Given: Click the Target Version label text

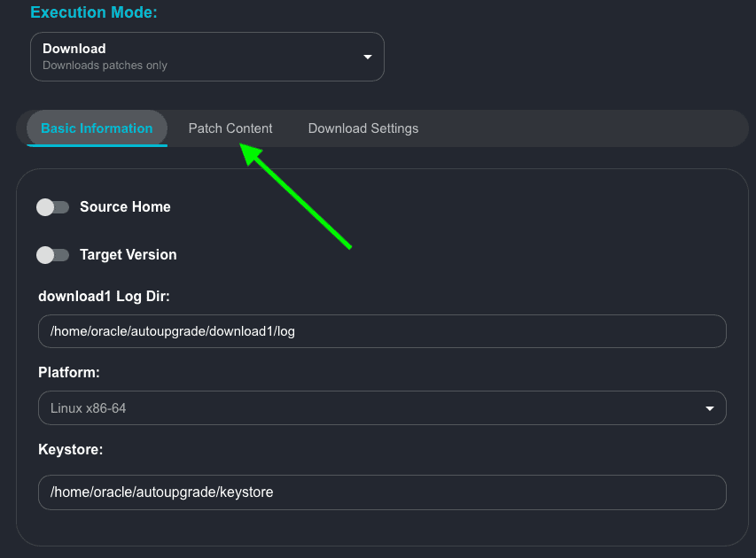Looking at the screenshot, I should click(x=129, y=255).
